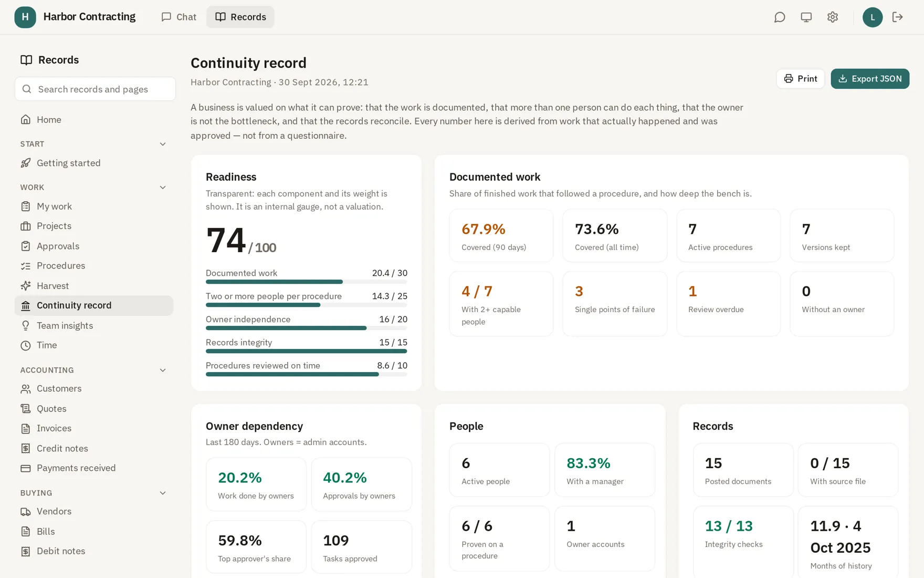Select Continuity record in the sidebar
Screen dimensions: 924x578
click(94, 306)
